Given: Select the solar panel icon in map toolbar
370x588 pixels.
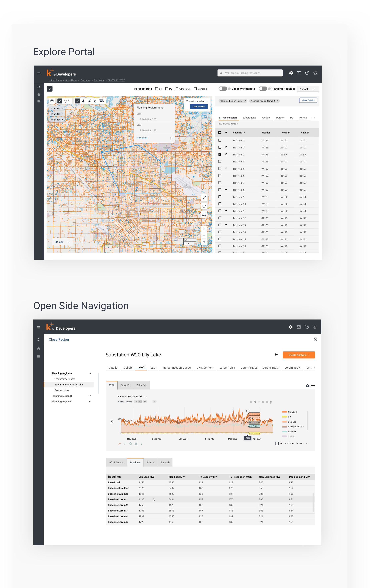Looking at the screenshot, I should point(101,101).
